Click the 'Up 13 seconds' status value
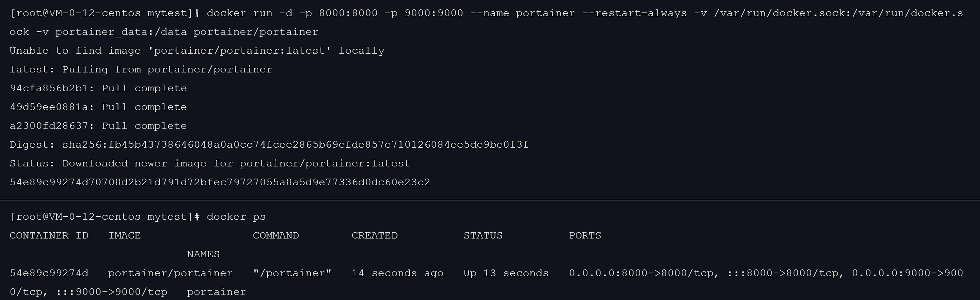The width and height of the screenshot is (980, 300). click(506, 273)
